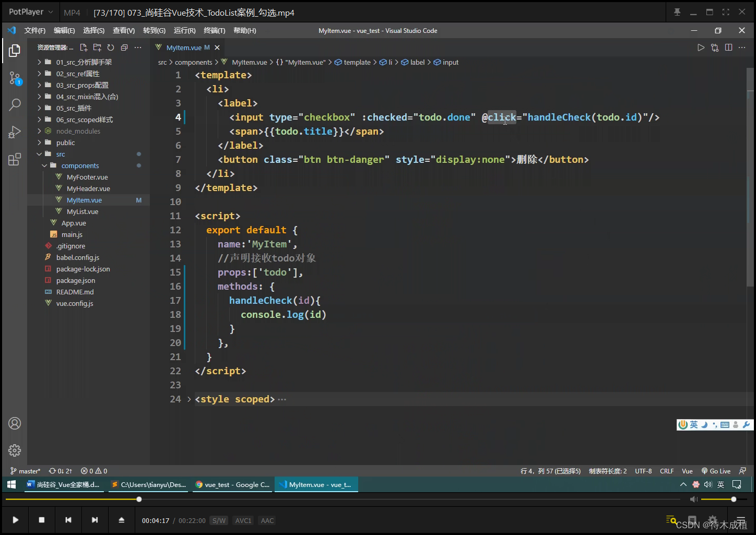This screenshot has width=756, height=535.
Task: Close the MyItem.vue tab
Action: (x=217, y=47)
